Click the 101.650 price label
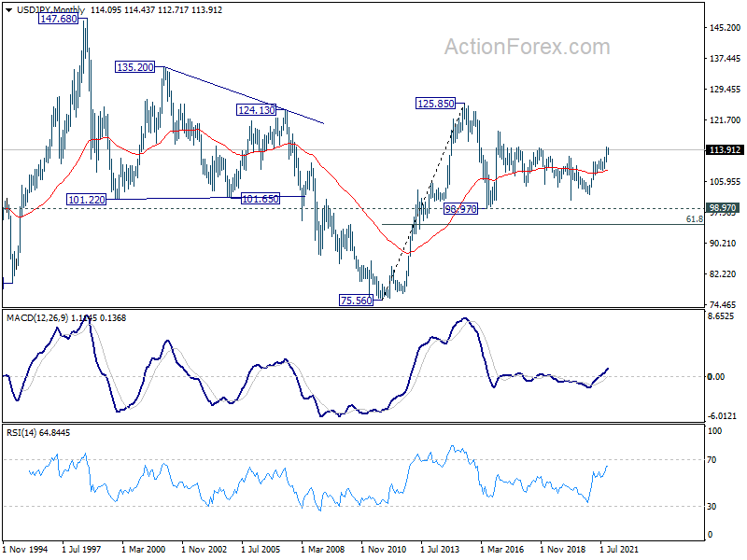Viewport: 747px width, 560px height. 261,199
